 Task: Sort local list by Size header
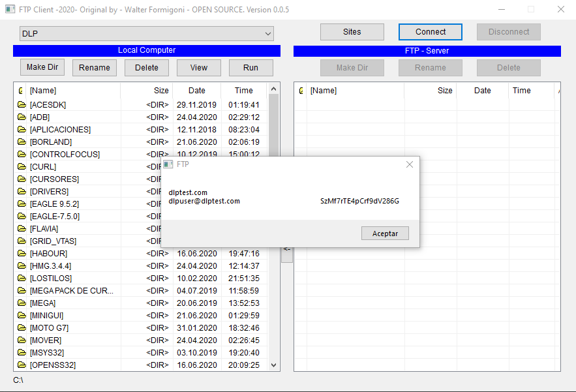147,91
